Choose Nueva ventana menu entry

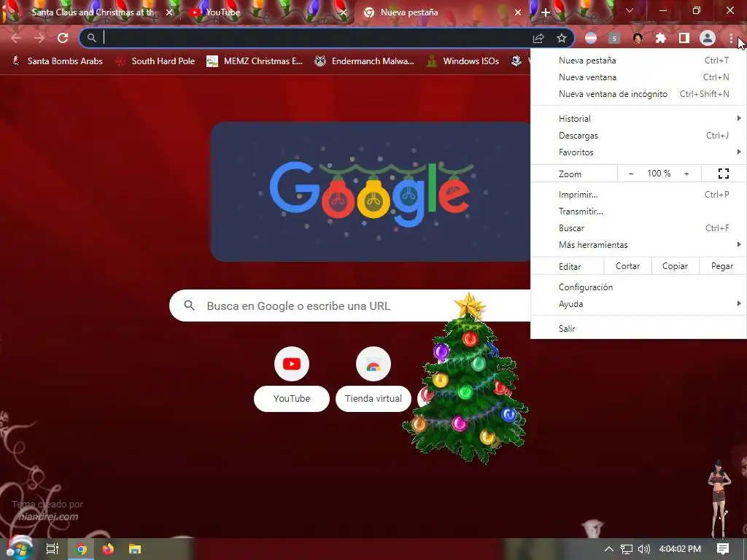[x=638, y=77]
